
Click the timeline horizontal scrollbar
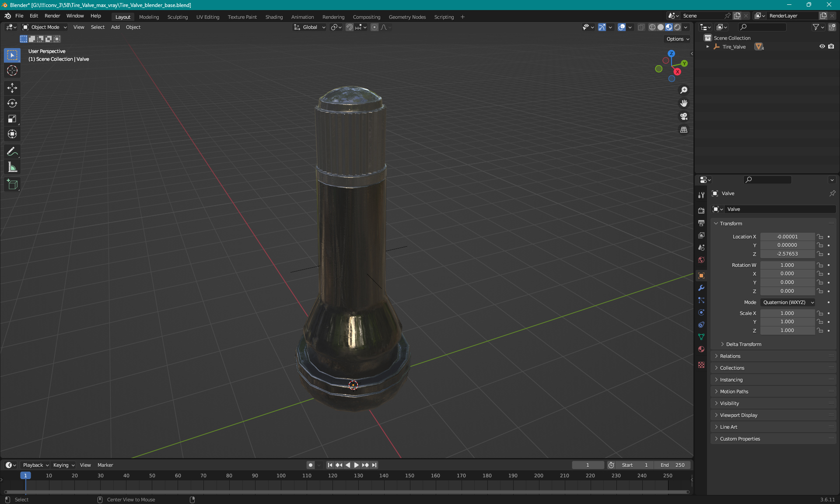[346, 492]
